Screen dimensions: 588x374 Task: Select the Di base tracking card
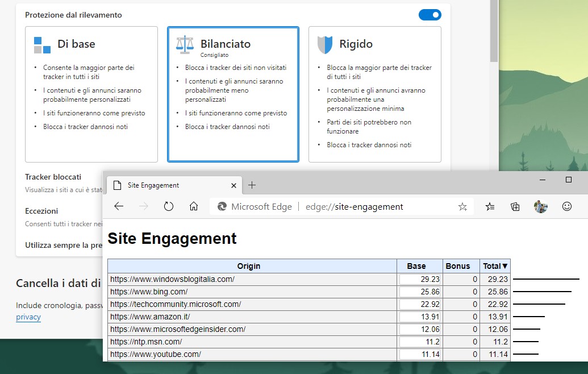point(91,94)
